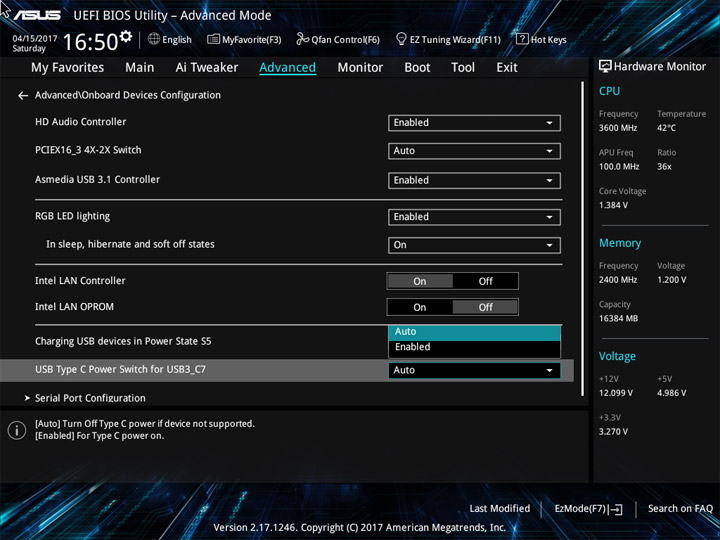Select the HD Audio Controller label
Screen dimensions: 720x540
click(x=80, y=122)
